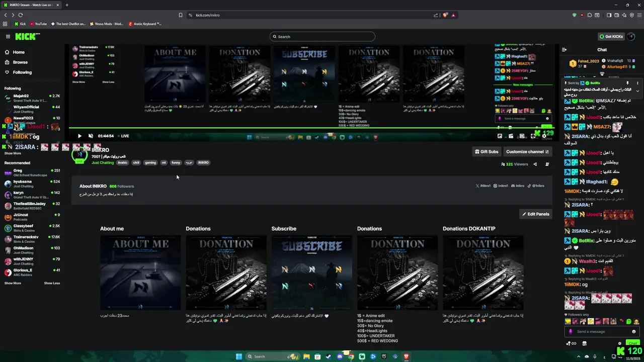Open the Just Chatting category link
644x362 pixels.
coord(103,162)
